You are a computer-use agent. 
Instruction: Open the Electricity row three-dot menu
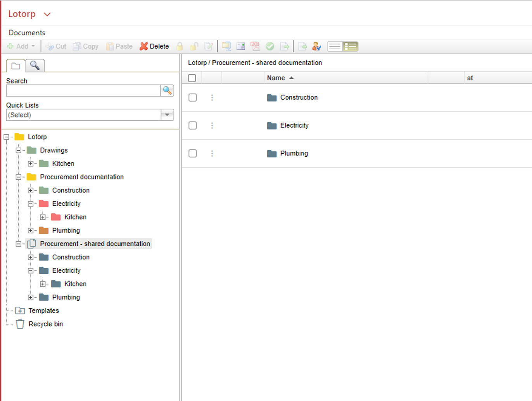click(x=212, y=126)
